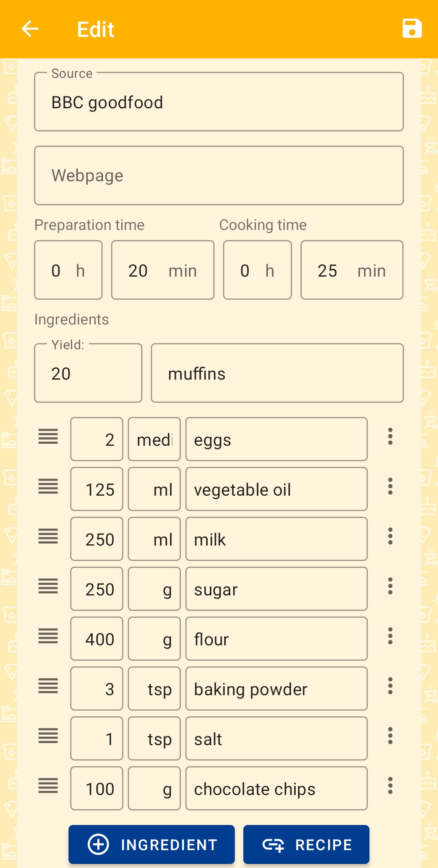
Task: Open three-dot menu for vegetable oil
Action: (390, 487)
